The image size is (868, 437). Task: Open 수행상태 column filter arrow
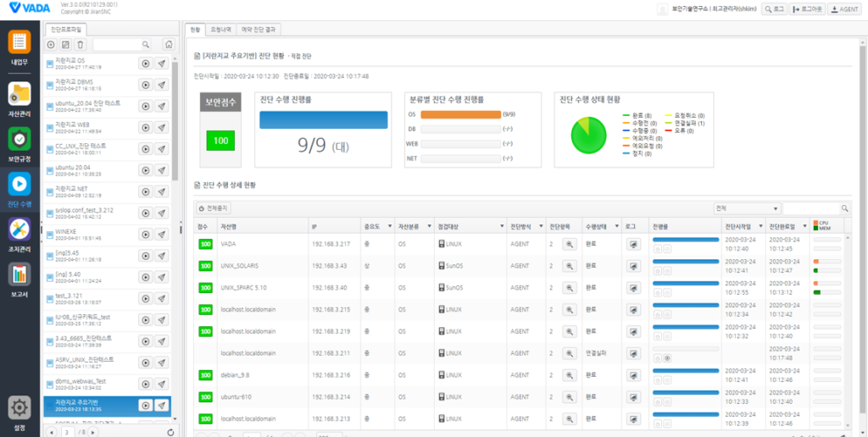[615, 227]
